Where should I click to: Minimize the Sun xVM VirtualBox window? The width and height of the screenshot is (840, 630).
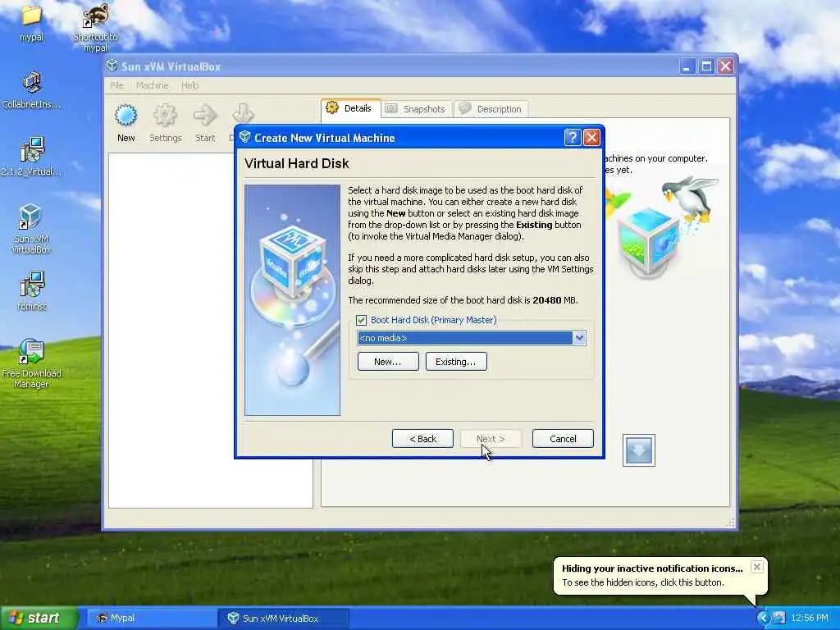687,66
